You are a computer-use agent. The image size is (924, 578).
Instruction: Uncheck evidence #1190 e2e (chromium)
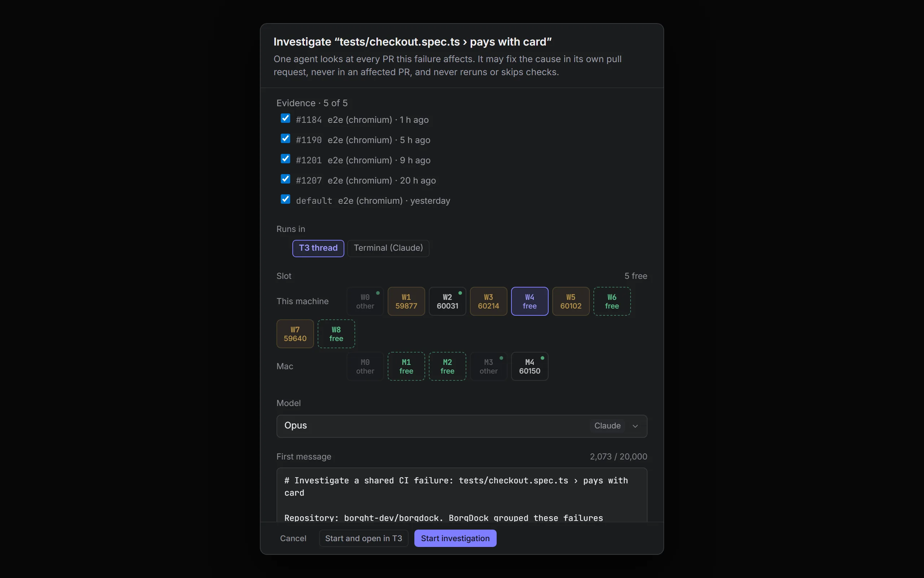285,138
